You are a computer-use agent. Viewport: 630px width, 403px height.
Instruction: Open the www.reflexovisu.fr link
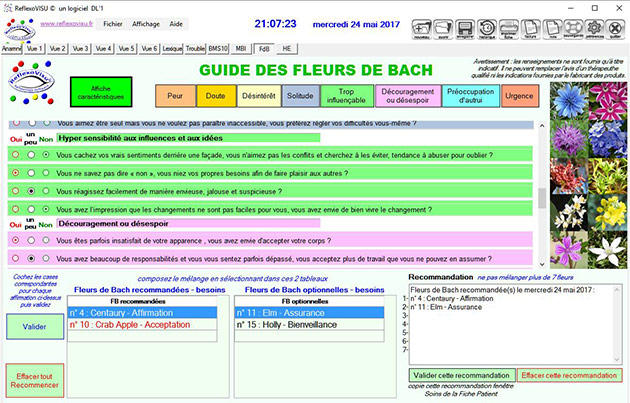coord(67,24)
